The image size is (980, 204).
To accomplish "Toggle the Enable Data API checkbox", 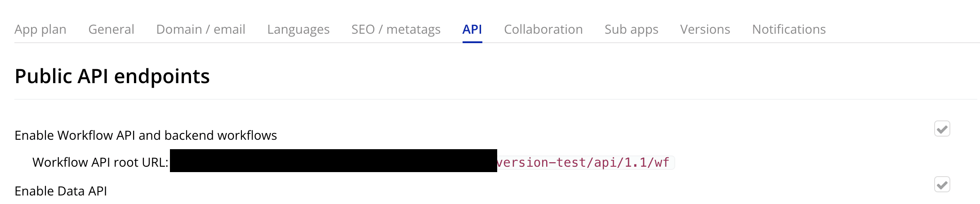I will pyautogui.click(x=942, y=185).
